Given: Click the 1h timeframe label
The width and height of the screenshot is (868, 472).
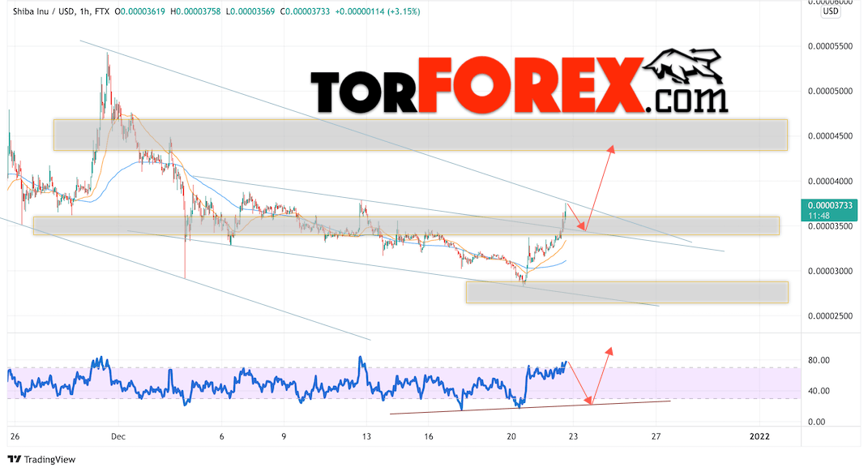Looking at the screenshot, I should (85, 11).
